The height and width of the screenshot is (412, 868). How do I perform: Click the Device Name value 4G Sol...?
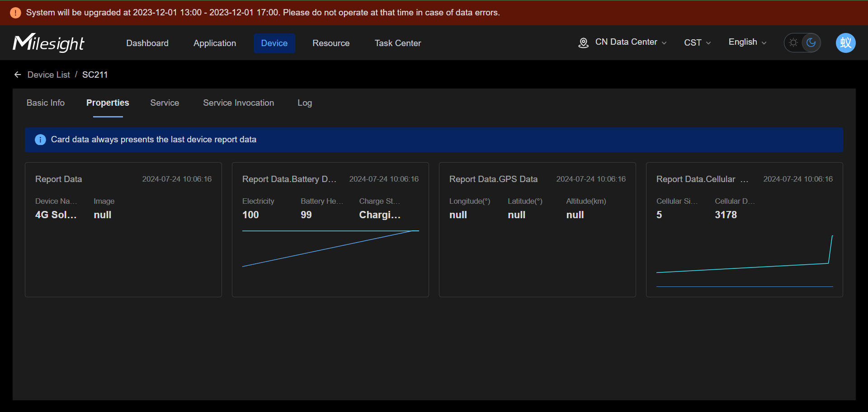[x=56, y=215]
